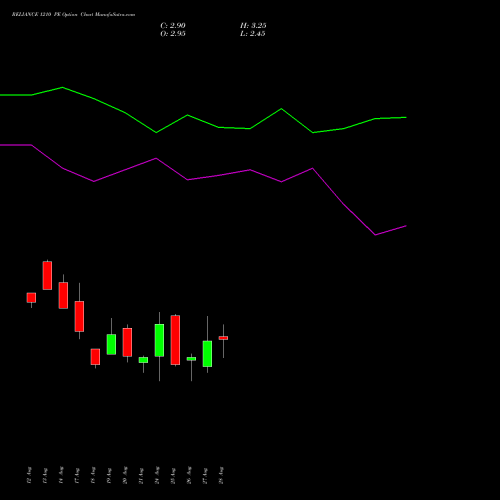Image resolution: width=500 pixels, height=500 pixels.
Task: Click the 26 Aug date label
Action: [x=189, y=475]
